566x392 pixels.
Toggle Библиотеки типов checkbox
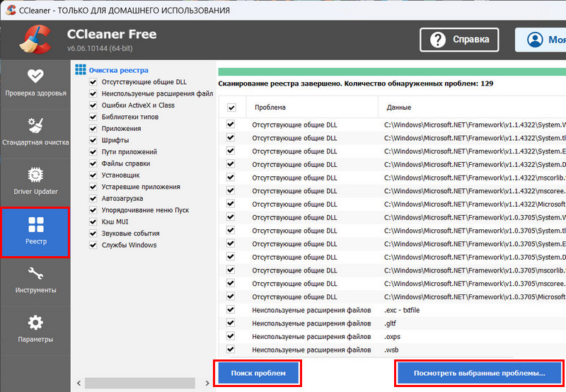(93, 117)
